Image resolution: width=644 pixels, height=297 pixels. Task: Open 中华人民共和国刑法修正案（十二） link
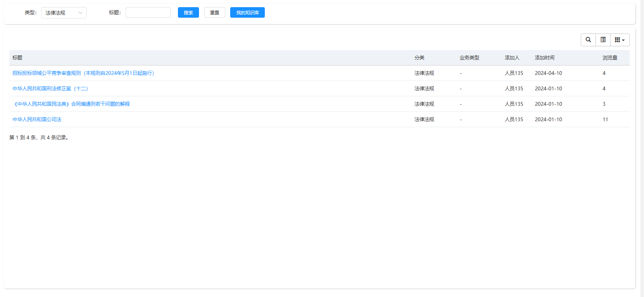(50, 88)
